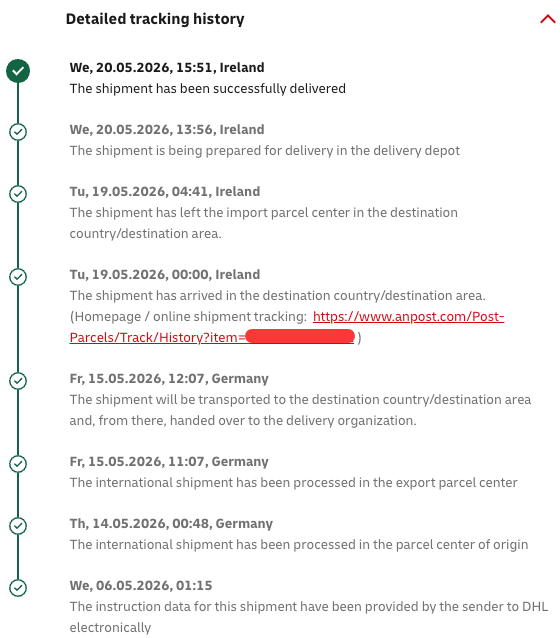Click checkmark icon for 15.05.2026 11:07 export event
The width and height of the screenshot is (560, 638).
click(18, 464)
